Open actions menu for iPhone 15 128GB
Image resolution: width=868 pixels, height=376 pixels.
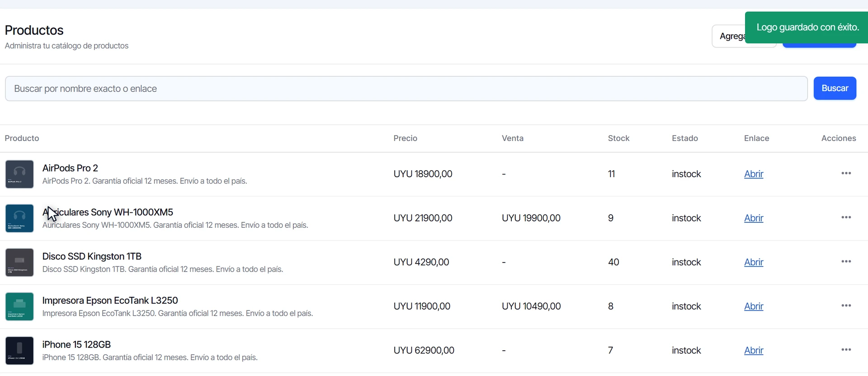tap(846, 350)
